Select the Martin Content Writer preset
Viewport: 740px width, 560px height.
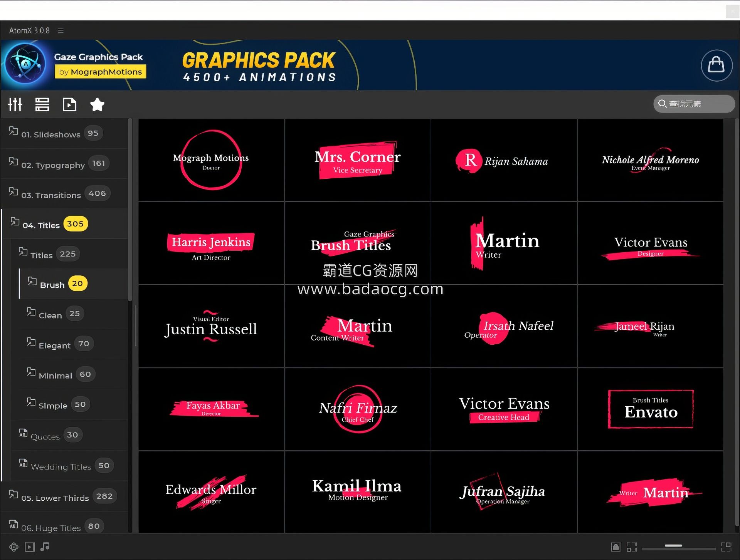click(358, 326)
